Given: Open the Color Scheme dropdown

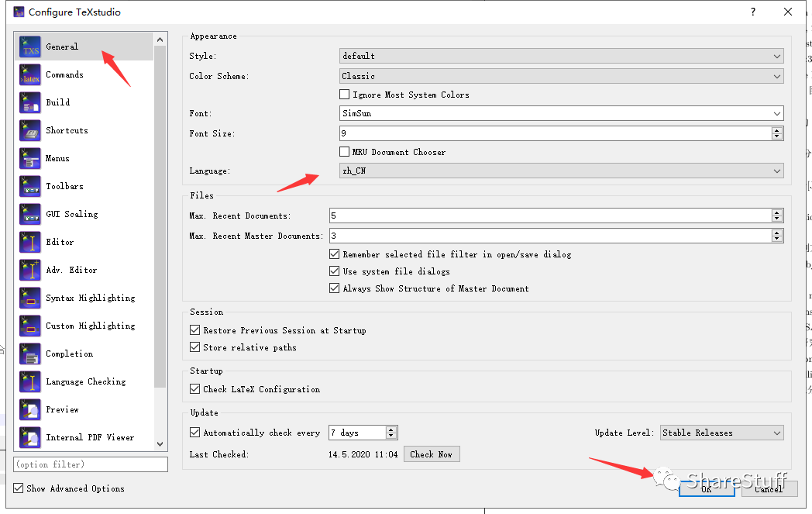Looking at the screenshot, I should tap(562, 76).
